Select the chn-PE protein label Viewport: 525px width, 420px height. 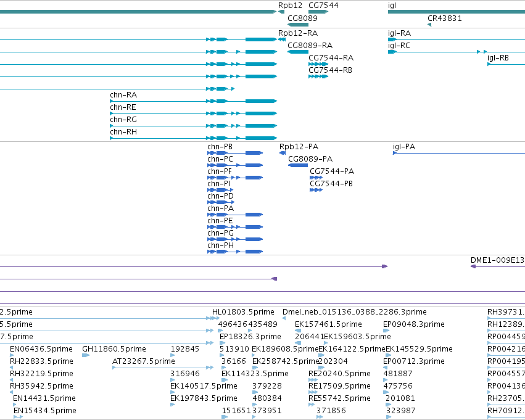(220, 221)
